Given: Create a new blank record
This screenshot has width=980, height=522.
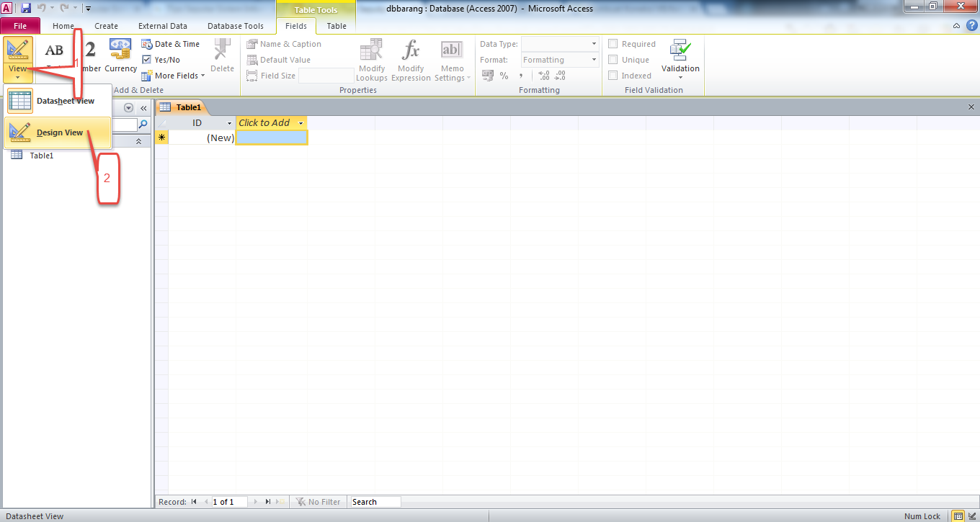Looking at the screenshot, I should point(282,502).
